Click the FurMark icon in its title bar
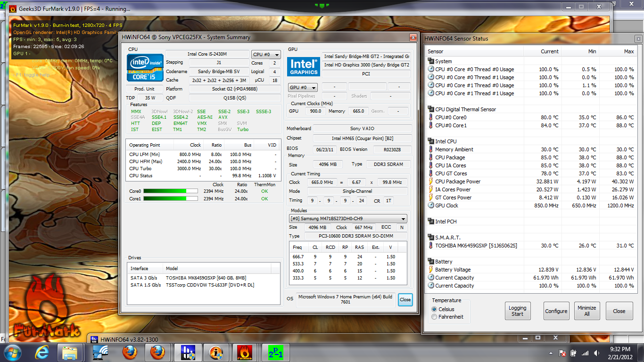644x362 pixels. 12,8
